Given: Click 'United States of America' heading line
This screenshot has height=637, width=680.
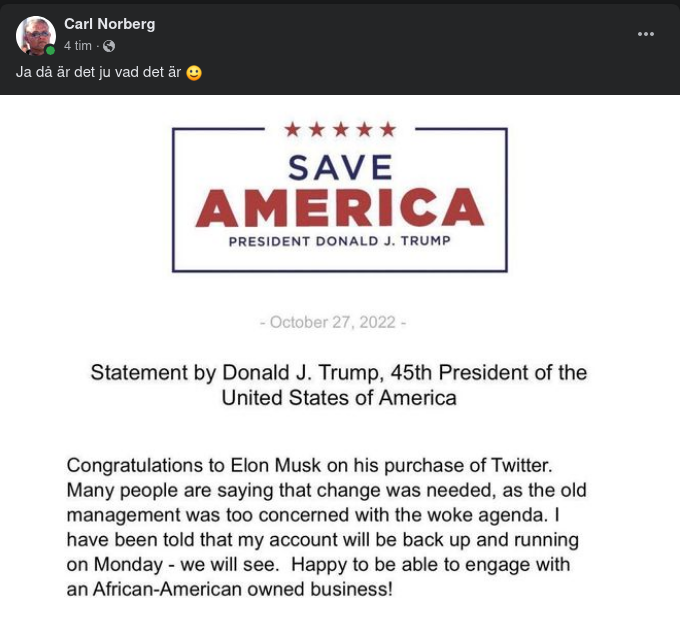Looking at the screenshot, I should point(338,398).
